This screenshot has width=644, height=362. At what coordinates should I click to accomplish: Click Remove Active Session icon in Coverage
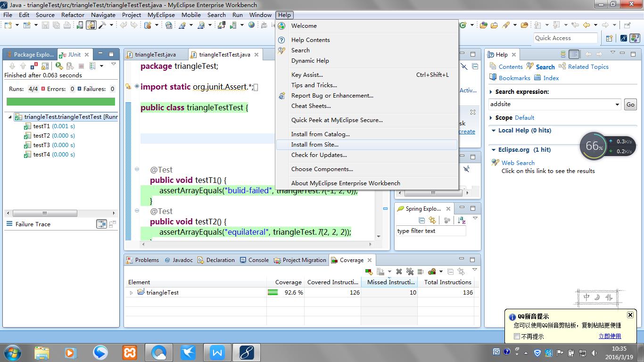399,271
